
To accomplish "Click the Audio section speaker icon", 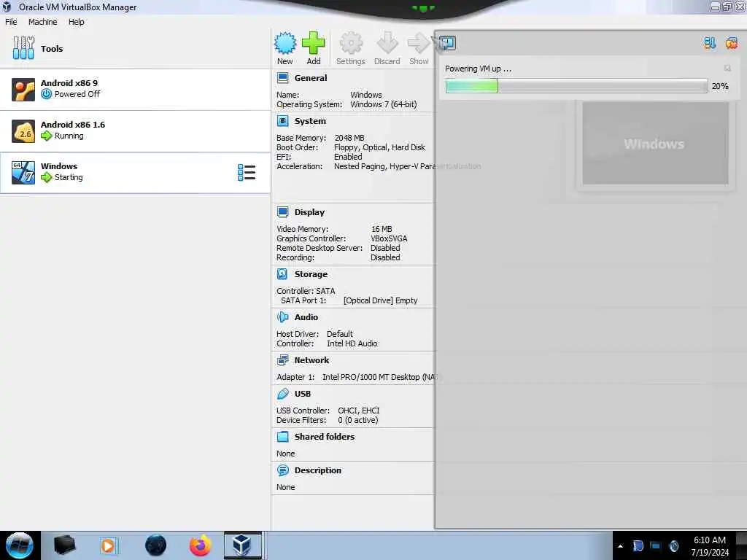I will click(x=282, y=317).
